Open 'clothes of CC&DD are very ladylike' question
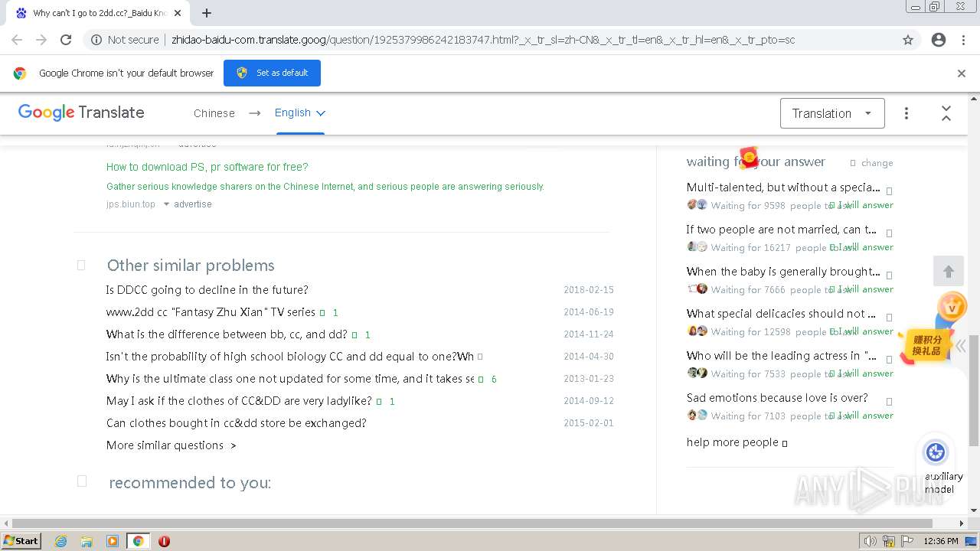 point(239,401)
